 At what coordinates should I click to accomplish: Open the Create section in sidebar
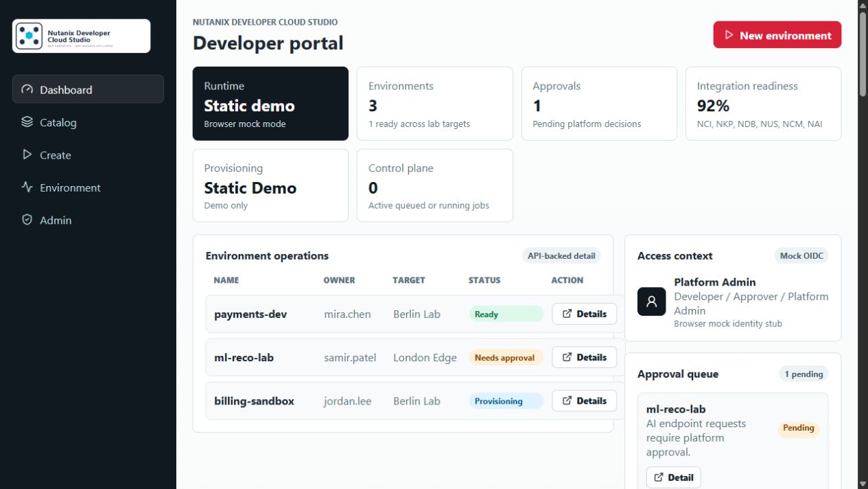88,155
